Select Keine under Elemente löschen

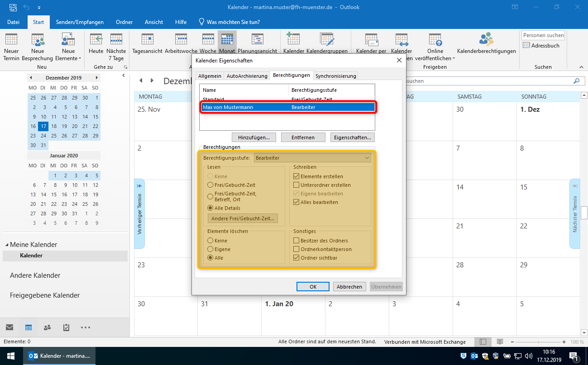tap(210, 241)
